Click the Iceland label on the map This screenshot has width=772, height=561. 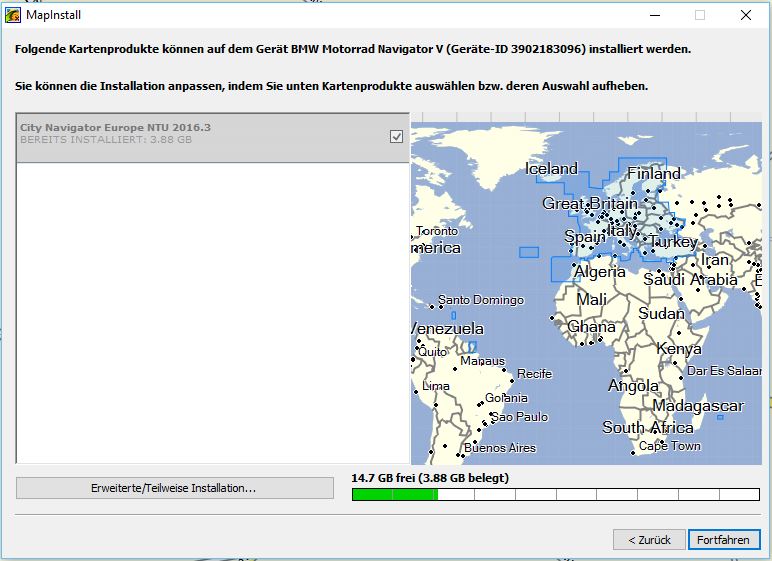(551, 169)
